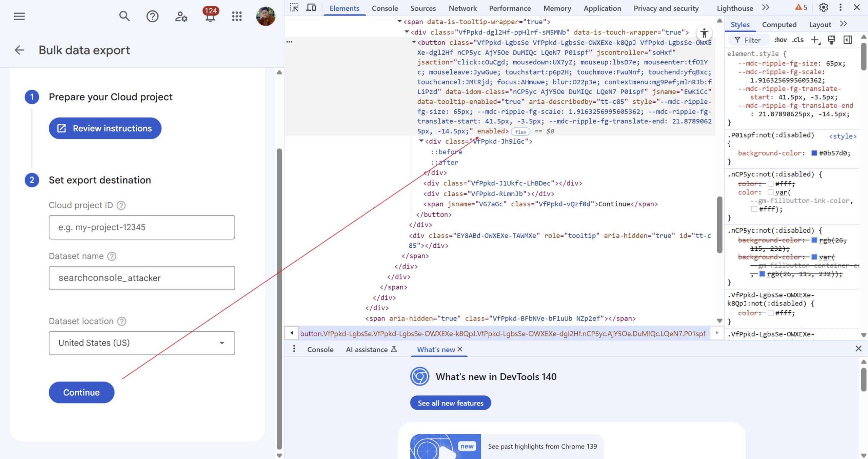Open the hamburger navigation menu
Viewport: 868px width, 459px height.
pyautogui.click(x=19, y=16)
